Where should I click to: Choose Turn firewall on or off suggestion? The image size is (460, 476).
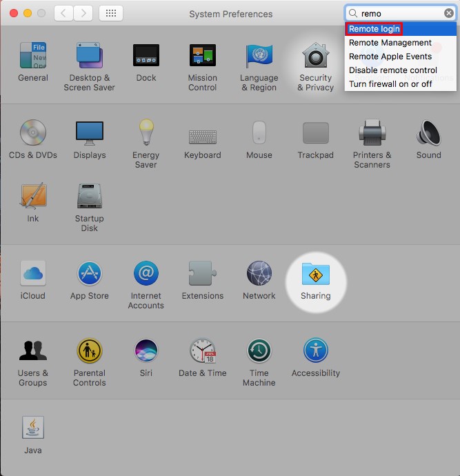pyautogui.click(x=401, y=83)
